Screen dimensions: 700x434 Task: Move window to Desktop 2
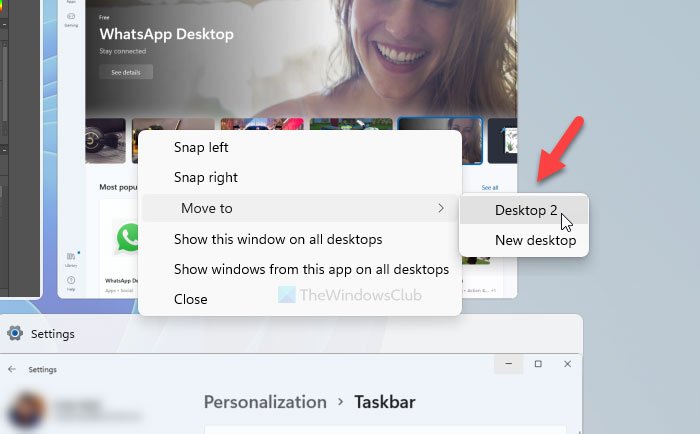[x=524, y=210]
